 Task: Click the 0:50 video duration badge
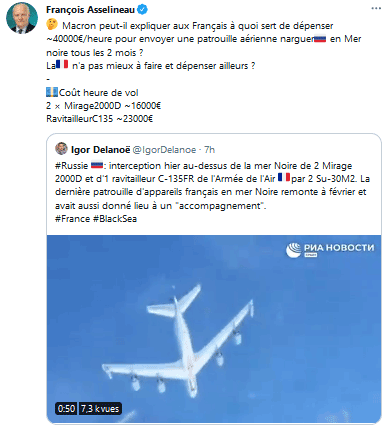66,408
